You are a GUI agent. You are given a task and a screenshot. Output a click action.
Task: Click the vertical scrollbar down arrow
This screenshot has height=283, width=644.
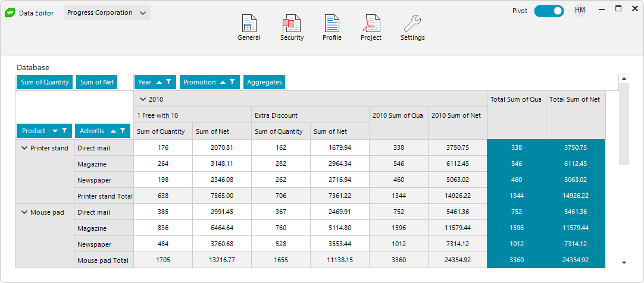624,263
